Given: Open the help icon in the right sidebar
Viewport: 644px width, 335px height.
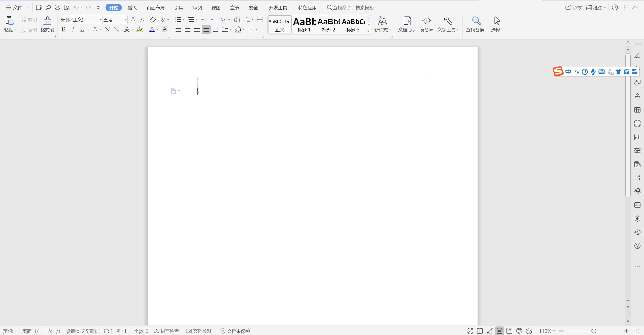Looking at the screenshot, I should pos(637,246).
